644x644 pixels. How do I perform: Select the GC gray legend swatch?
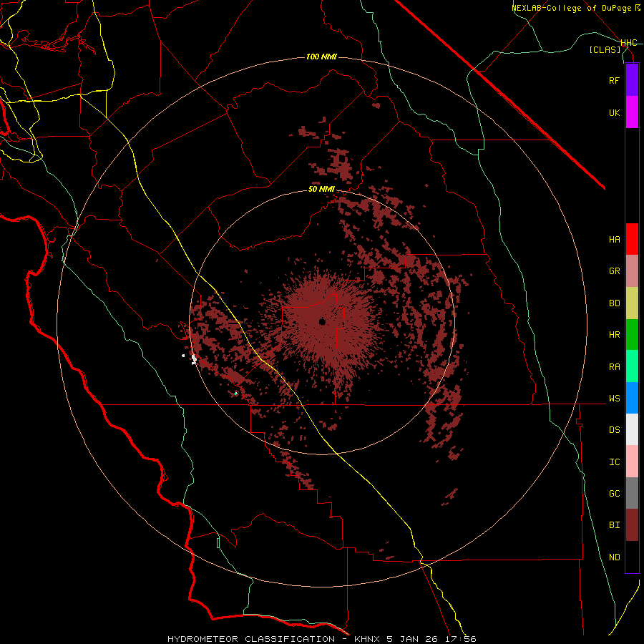(x=632, y=493)
